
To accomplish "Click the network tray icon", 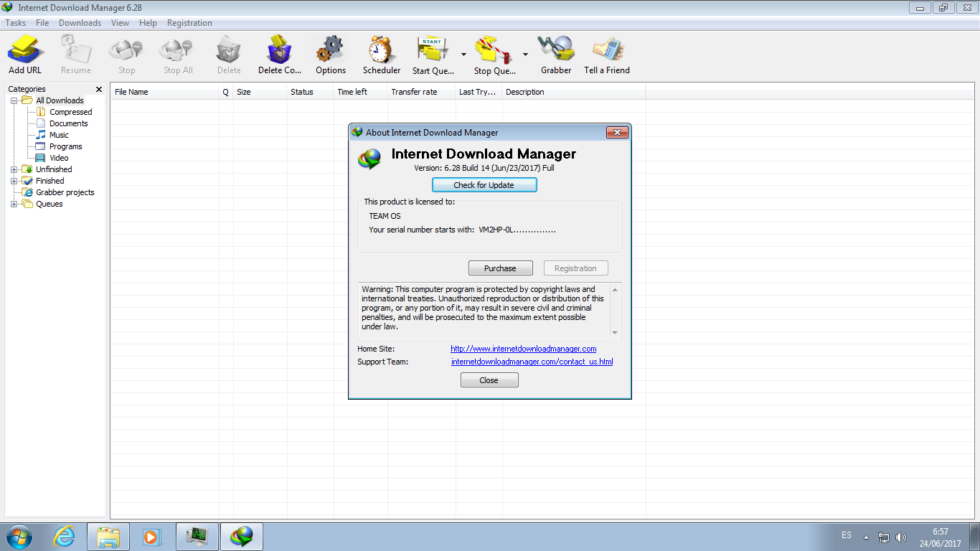I will coord(884,537).
